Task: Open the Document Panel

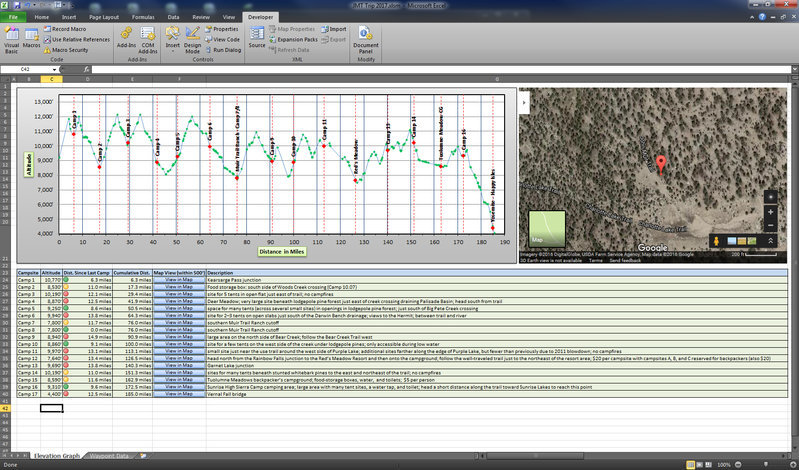Action: pyautogui.click(x=365, y=40)
